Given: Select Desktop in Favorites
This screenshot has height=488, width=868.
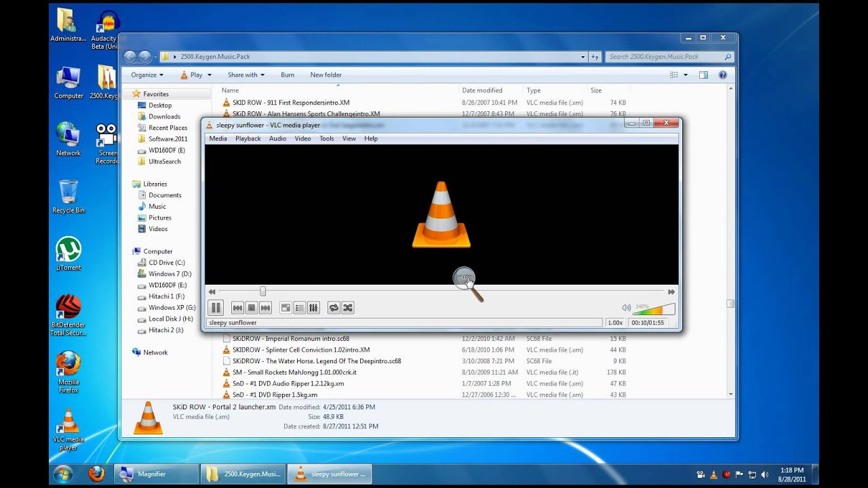Looking at the screenshot, I should click(160, 105).
